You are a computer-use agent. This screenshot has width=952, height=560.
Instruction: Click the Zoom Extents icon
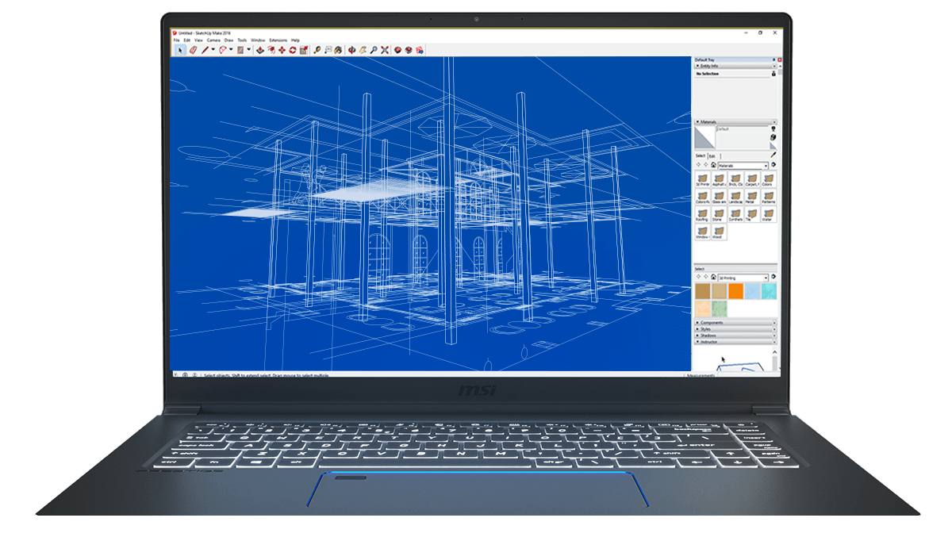pyautogui.click(x=384, y=49)
